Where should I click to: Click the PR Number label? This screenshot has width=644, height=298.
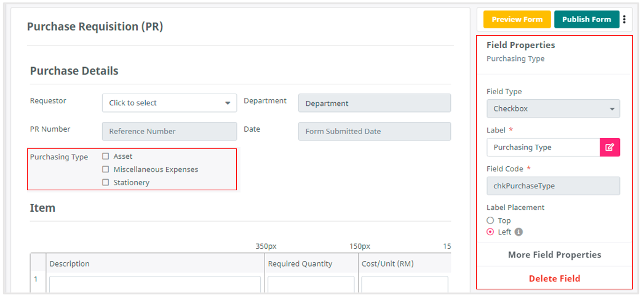(50, 129)
